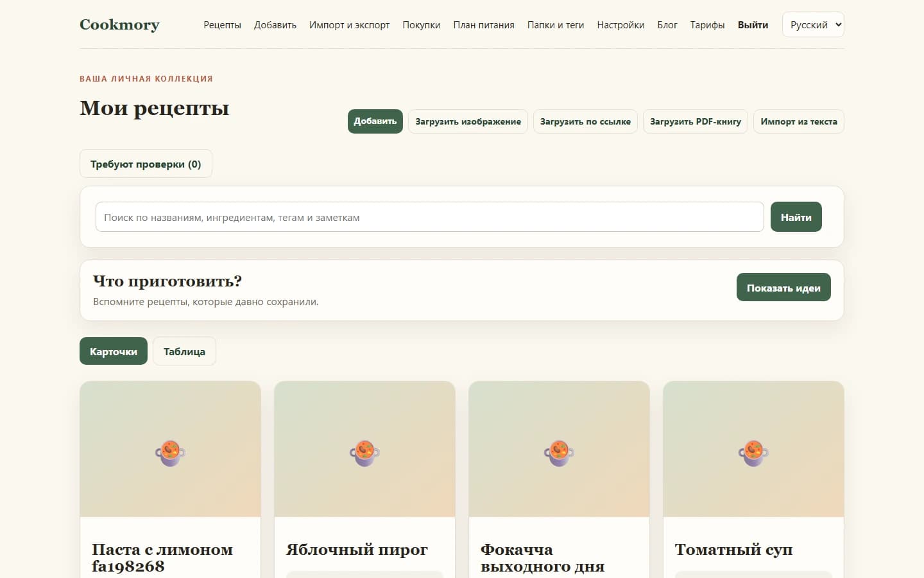Open the Томатный суп recipe title

click(733, 550)
